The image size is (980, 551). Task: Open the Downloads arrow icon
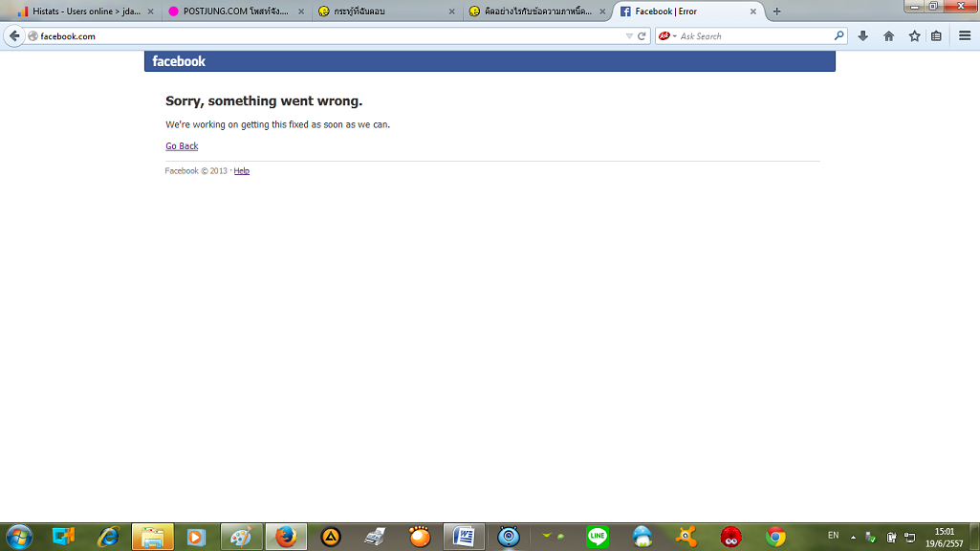click(863, 36)
